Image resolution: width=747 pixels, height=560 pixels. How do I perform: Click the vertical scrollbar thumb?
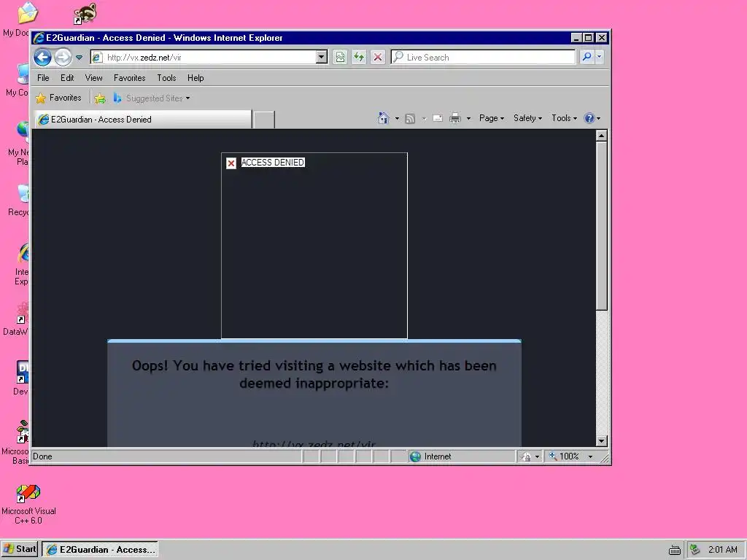602,226
